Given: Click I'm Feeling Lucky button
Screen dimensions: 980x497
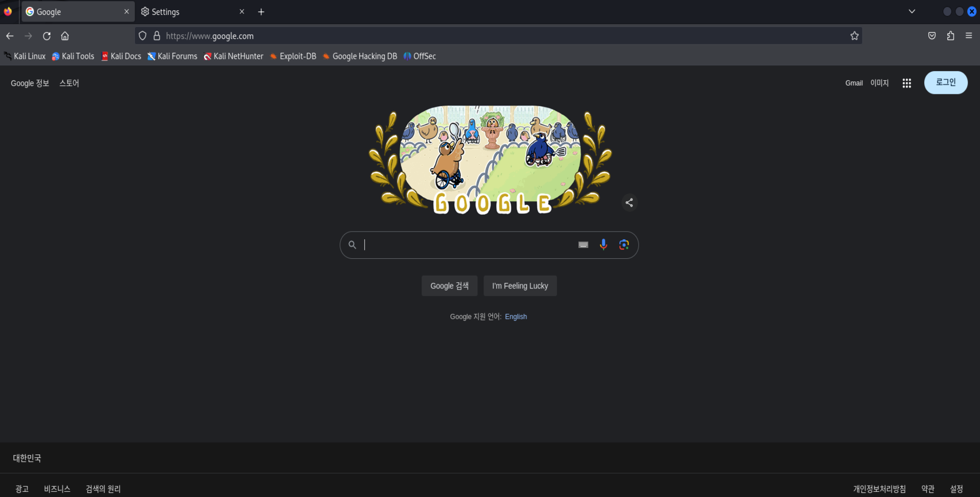Looking at the screenshot, I should (x=520, y=286).
